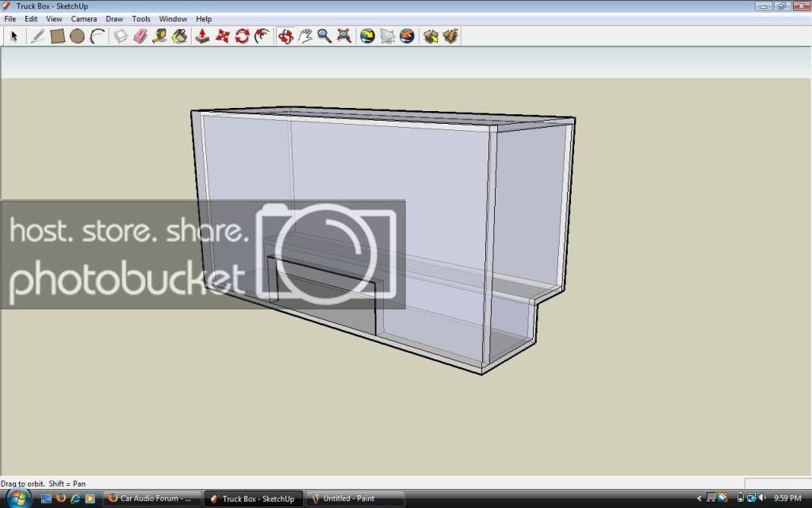812x508 pixels.
Task: Select the Pan hand tool
Action: [x=305, y=37]
